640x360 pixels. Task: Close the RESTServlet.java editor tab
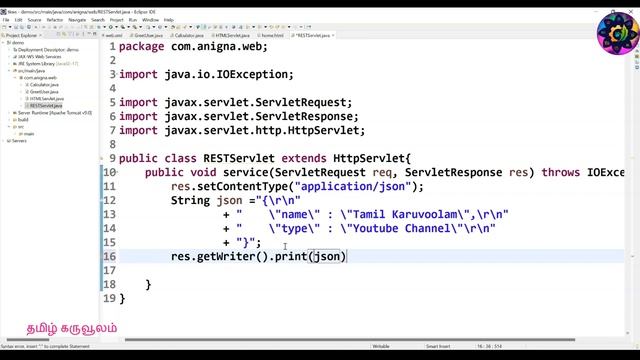tap(333, 36)
